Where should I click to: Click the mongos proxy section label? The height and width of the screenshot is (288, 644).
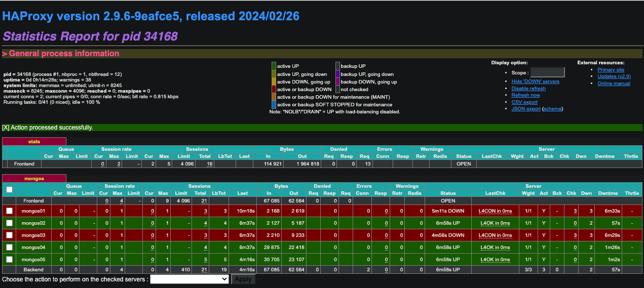click(x=34, y=178)
